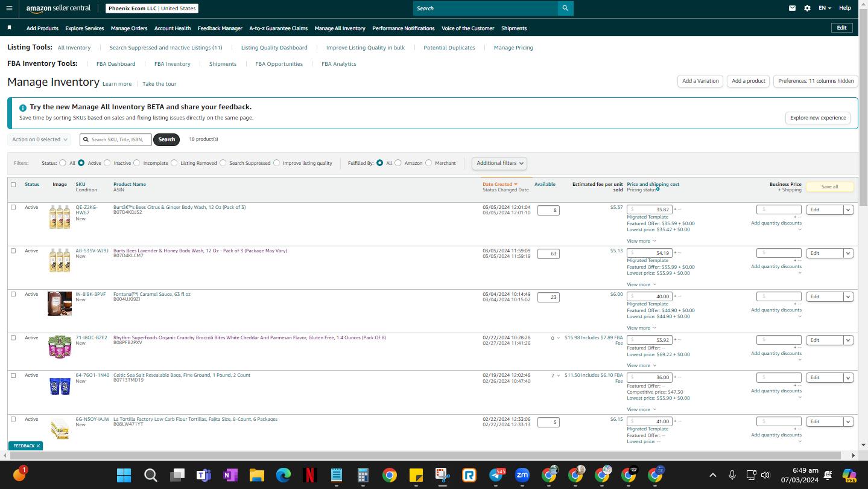Click the bookmark flag icon in nav bar
Image resolution: width=868 pixels, height=489 pixels.
tap(9, 28)
